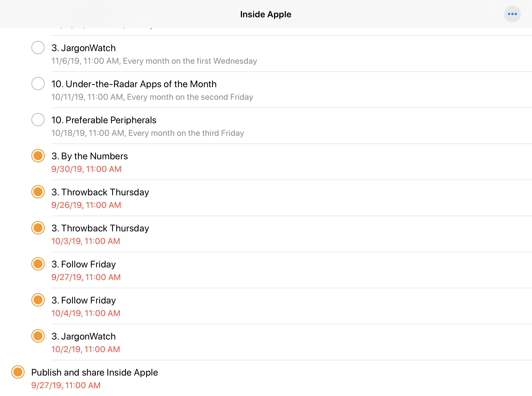The height and width of the screenshot is (396, 532).
Task: Tap "Every month on the first Wednesday" date line
Action: tap(154, 61)
